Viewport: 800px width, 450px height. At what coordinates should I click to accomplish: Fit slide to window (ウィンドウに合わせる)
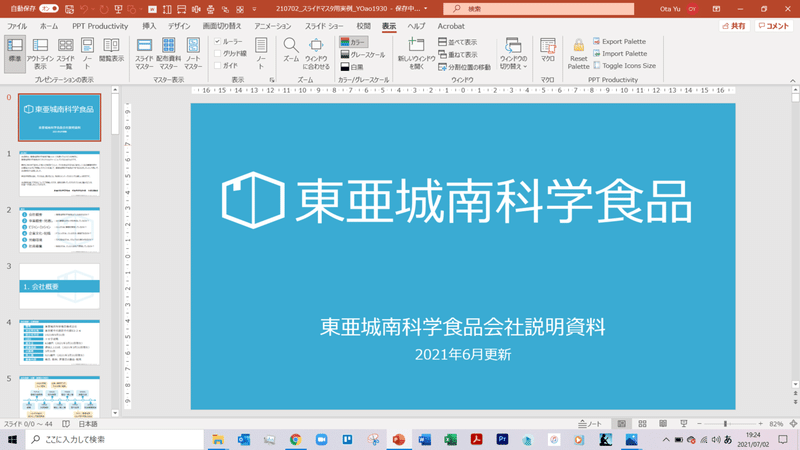tap(316, 54)
